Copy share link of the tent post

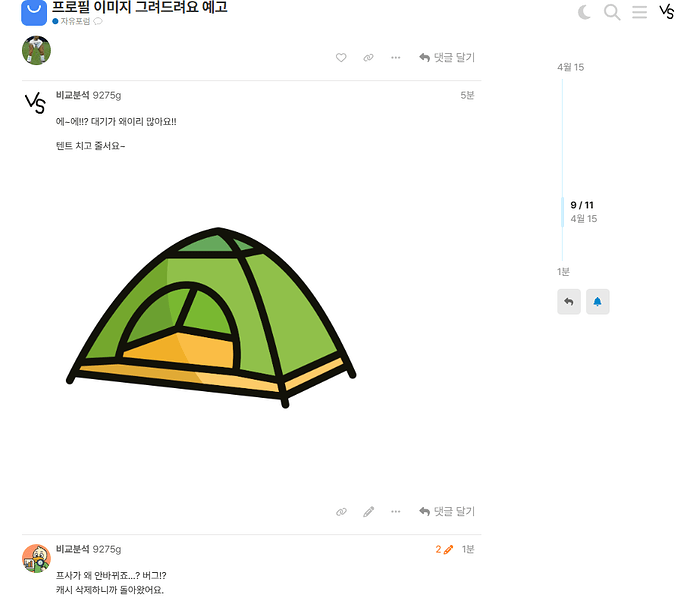pos(341,512)
